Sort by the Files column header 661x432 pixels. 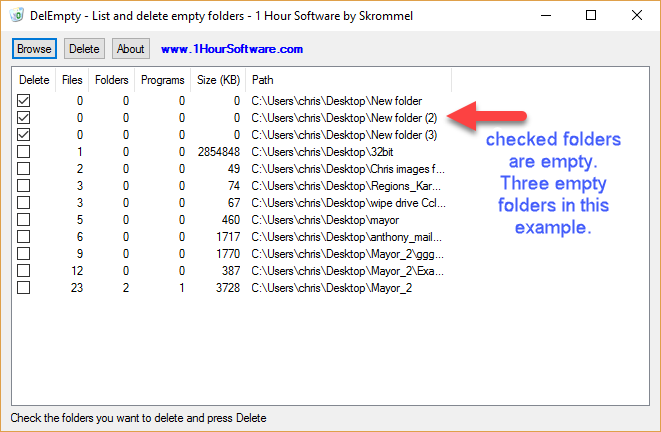pos(72,80)
